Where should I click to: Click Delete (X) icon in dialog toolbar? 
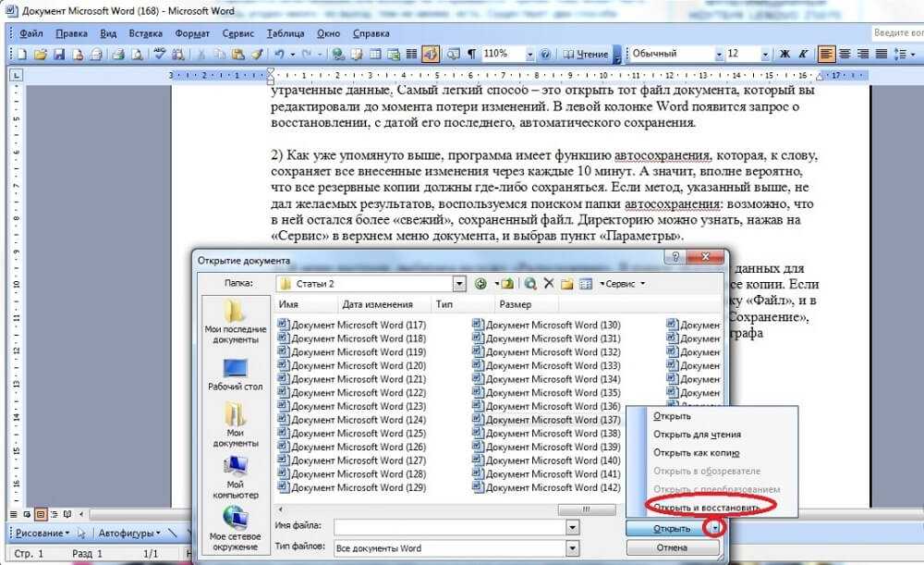(x=548, y=284)
